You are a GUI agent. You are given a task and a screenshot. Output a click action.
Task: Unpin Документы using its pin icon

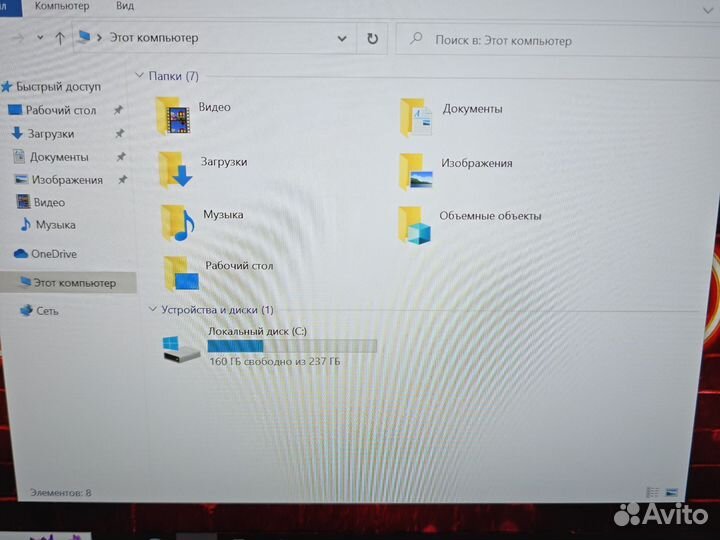pyautogui.click(x=121, y=157)
